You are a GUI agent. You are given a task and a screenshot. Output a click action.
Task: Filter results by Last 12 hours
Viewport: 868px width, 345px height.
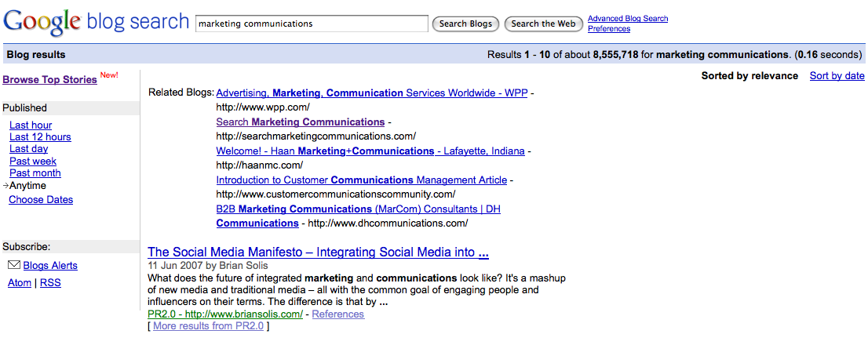40,136
